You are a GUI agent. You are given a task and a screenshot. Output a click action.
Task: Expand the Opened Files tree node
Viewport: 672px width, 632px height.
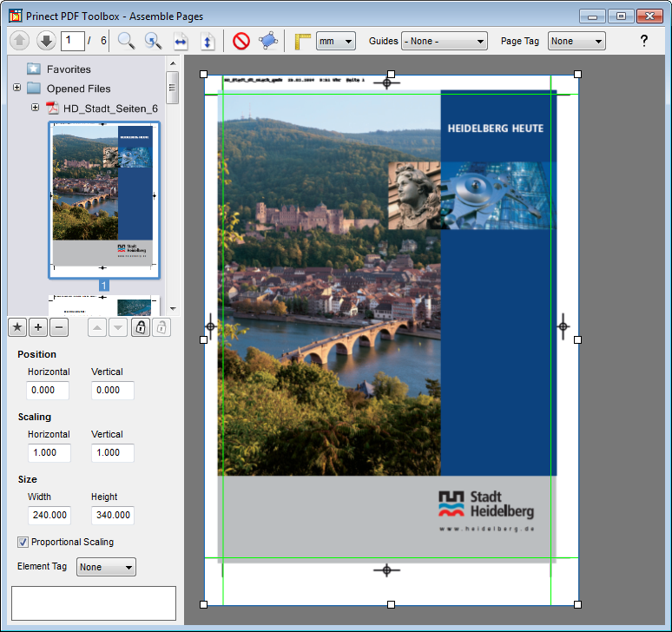[16, 89]
